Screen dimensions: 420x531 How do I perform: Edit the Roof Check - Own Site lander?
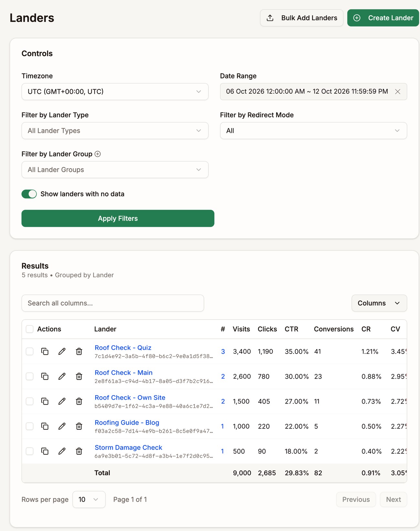point(62,401)
